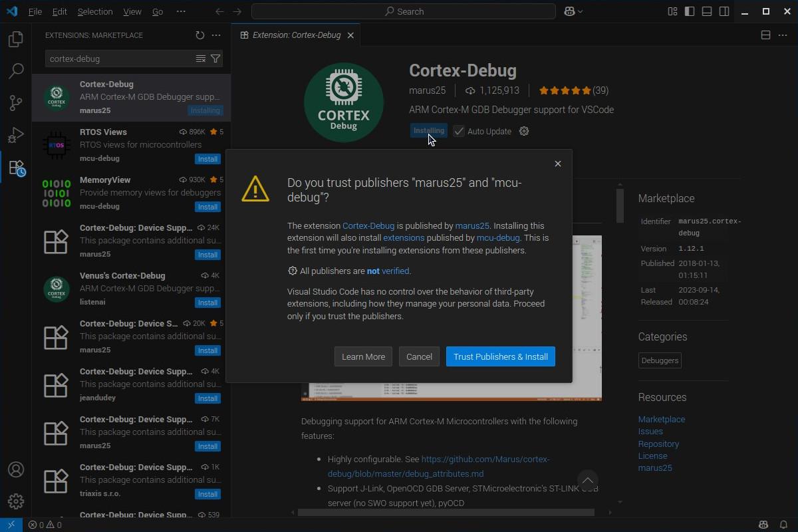The height and width of the screenshot is (532, 798).
Task: Enable Auto Update for Cortex-Debug
Action: pyautogui.click(x=458, y=131)
